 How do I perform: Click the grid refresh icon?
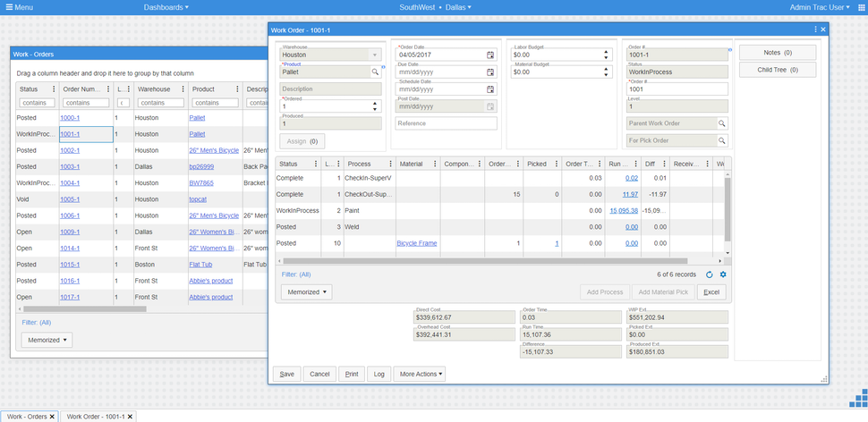click(x=709, y=274)
